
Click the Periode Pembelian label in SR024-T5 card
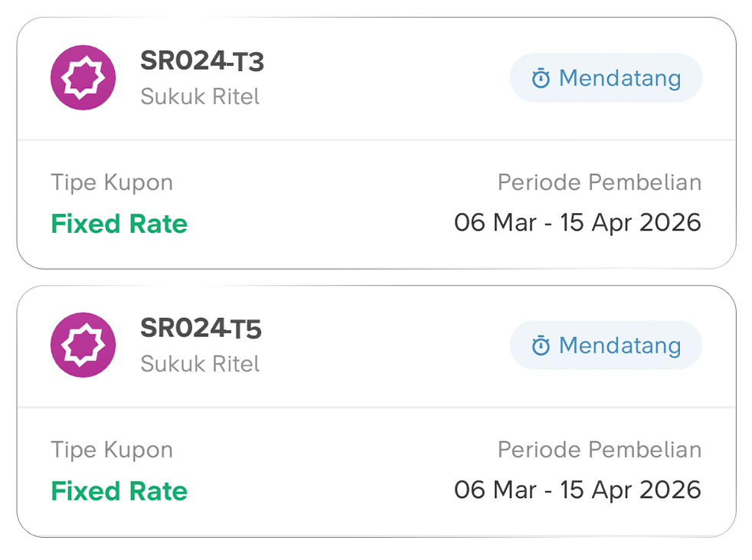[x=599, y=450]
